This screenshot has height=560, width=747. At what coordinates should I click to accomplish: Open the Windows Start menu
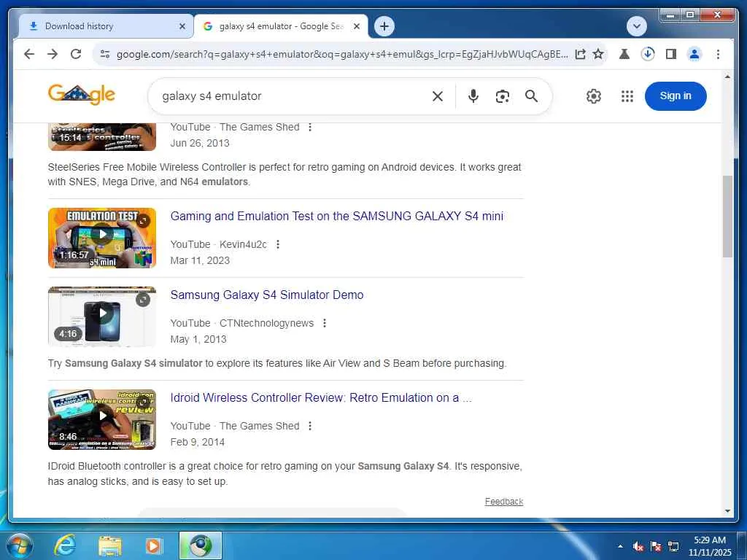pos(19,545)
